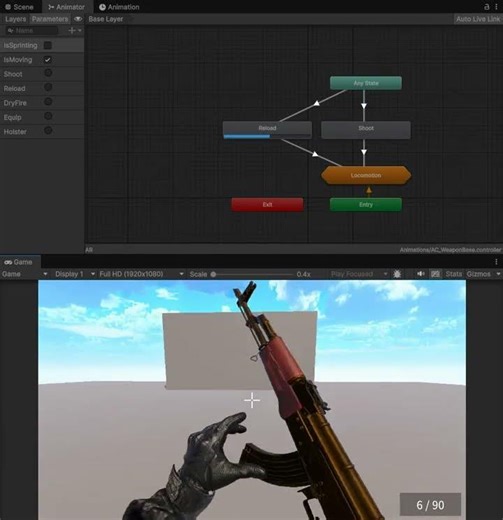Select the IsMoving parameter name
The width and height of the screenshot is (503, 520).
[18, 60]
